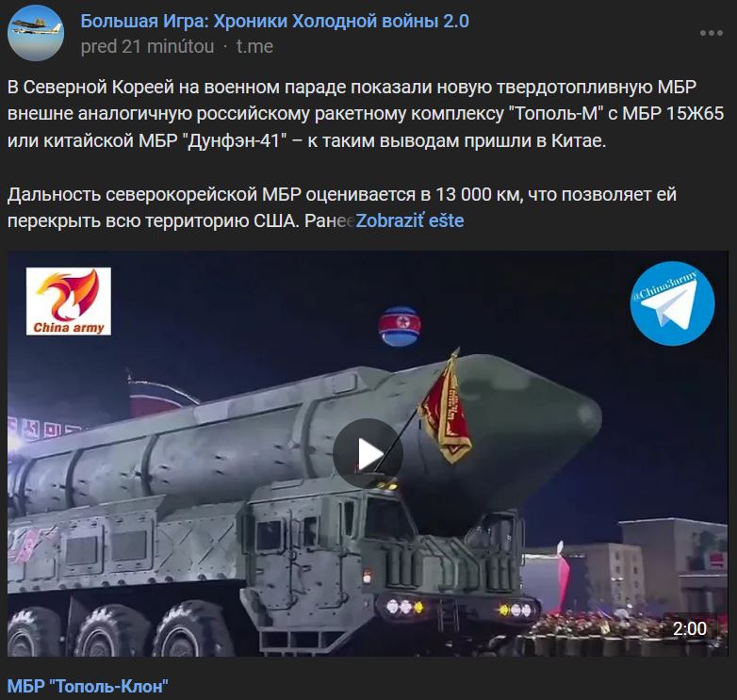Screen dimensions: 737x700
Task: Open МБР "Тополь-Клон" link below video
Action: coord(88,687)
